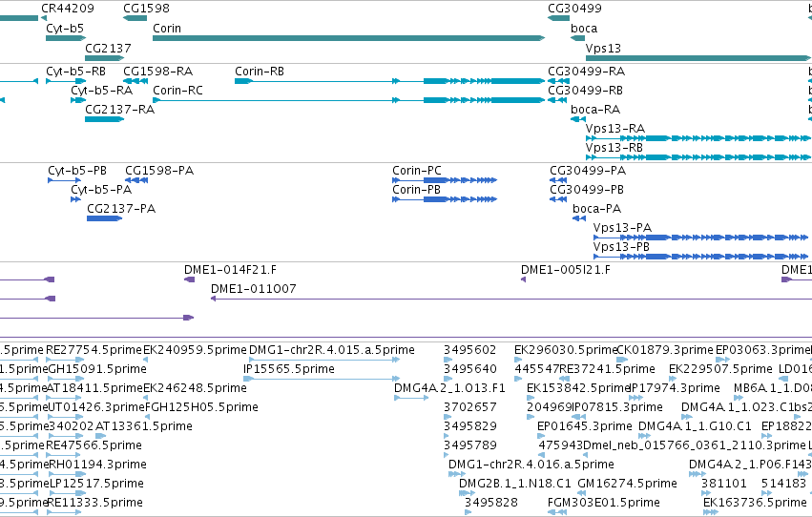Select EST RE11333.5prime
This screenshot has width=812, height=517.
64,512
